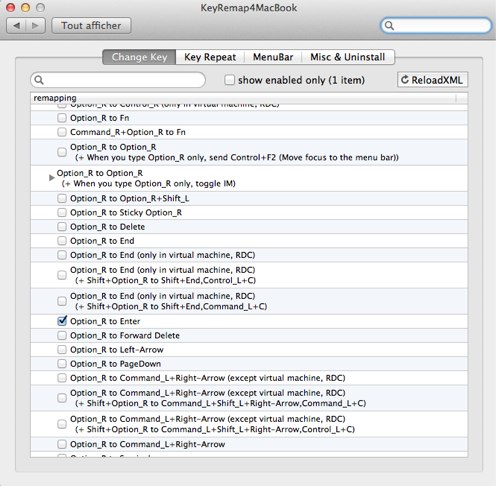This screenshot has height=486, width=496.
Task: Select text 'Option_R to Forward Delete'
Action: tap(125, 336)
